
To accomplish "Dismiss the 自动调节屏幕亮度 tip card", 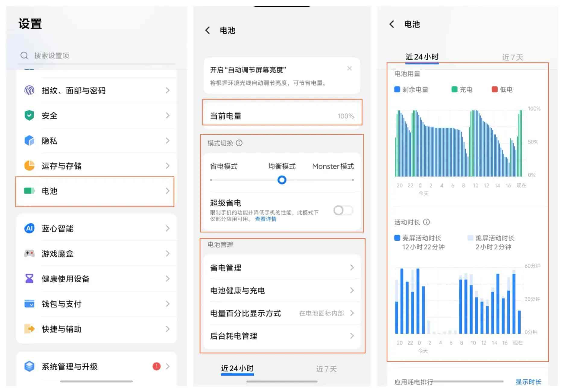I will (x=349, y=68).
